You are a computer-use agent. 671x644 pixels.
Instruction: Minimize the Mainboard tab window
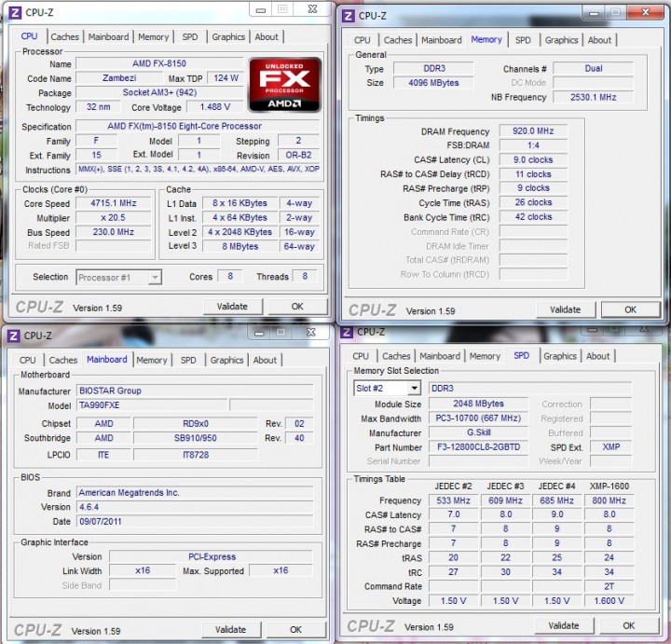pos(259,333)
